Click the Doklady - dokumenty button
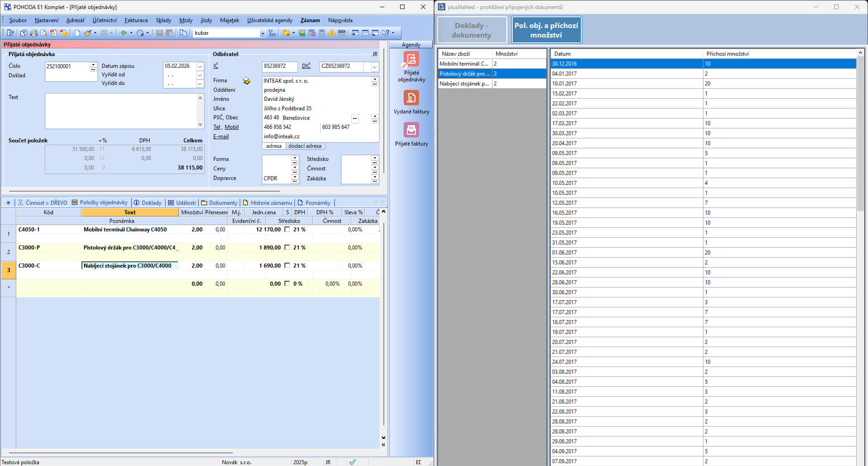 pyautogui.click(x=471, y=30)
